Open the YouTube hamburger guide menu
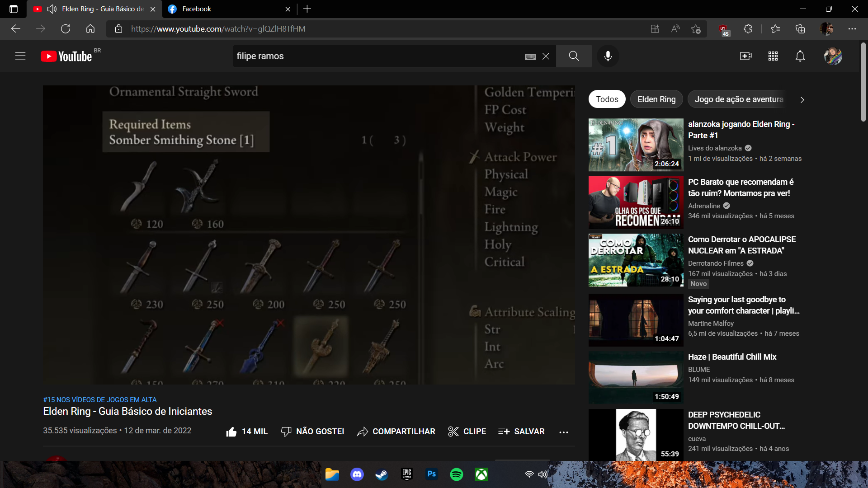The image size is (868, 488). pos(20,56)
